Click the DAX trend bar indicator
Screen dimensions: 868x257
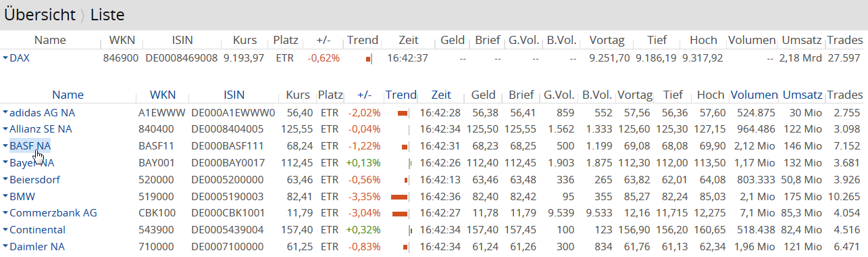369,58
